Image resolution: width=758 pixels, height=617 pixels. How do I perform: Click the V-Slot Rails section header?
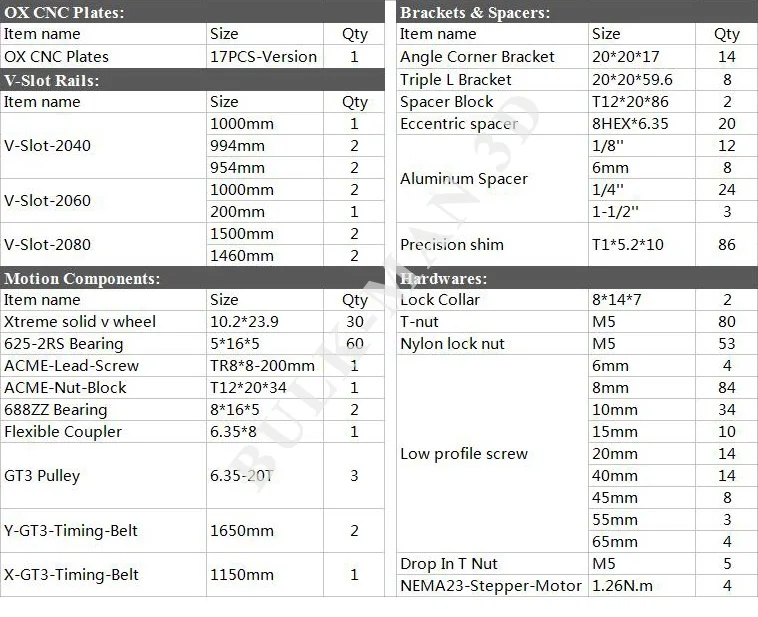tap(192, 80)
